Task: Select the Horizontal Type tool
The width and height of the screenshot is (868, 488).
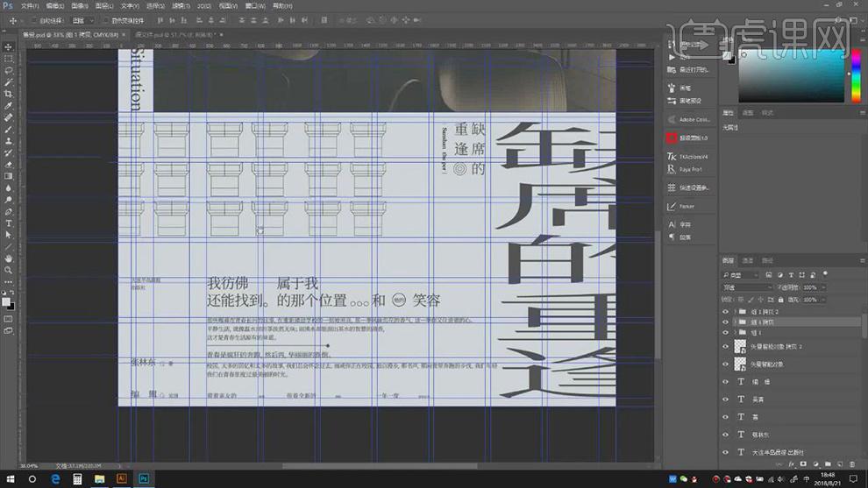Action: click(x=8, y=223)
